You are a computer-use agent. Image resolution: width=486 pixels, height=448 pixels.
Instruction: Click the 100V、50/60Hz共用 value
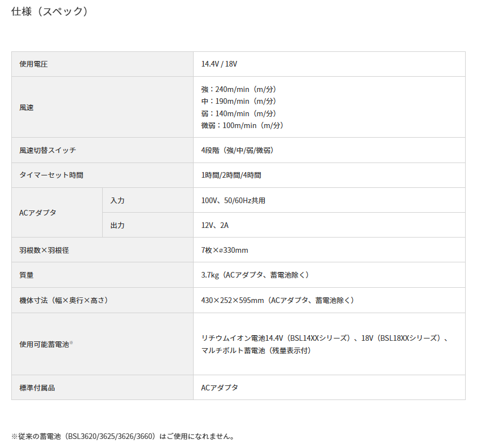coord(233,200)
